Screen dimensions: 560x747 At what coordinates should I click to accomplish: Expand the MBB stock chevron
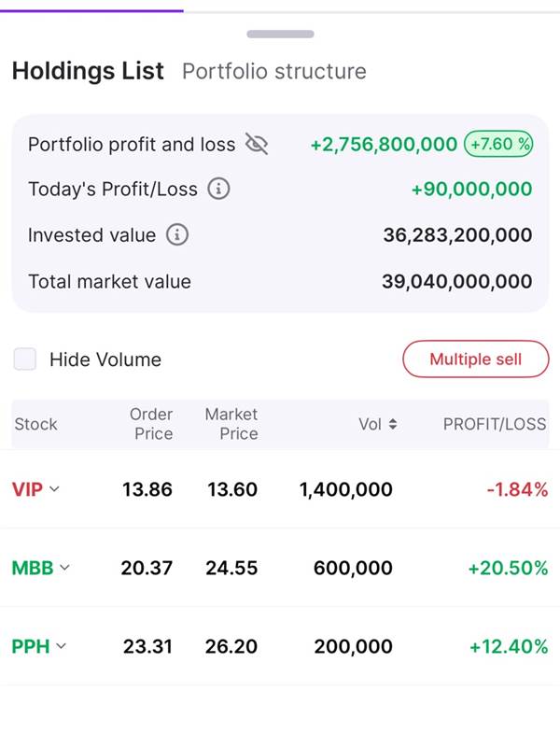coord(64,568)
